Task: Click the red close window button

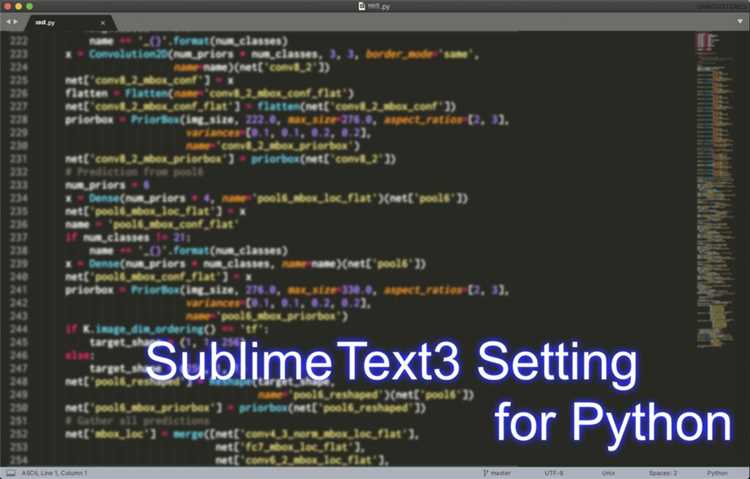Action: (x=7, y=6)
